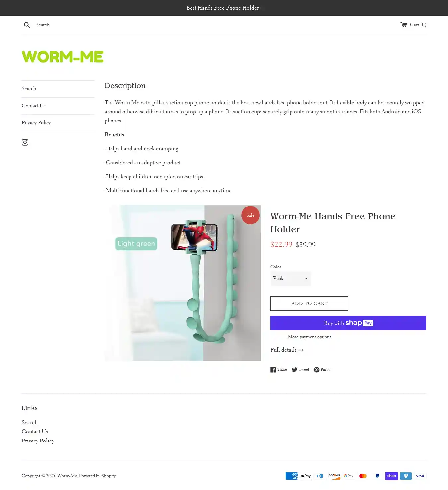Visit the Instagram profile icon
Screen dimensions: 448x490
pos(25,142)
